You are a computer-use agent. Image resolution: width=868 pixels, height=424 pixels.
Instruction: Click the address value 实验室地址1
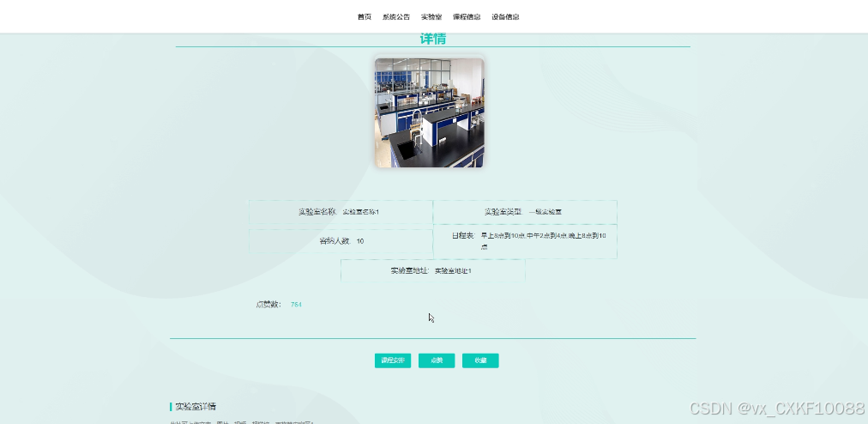coord(453,271)
